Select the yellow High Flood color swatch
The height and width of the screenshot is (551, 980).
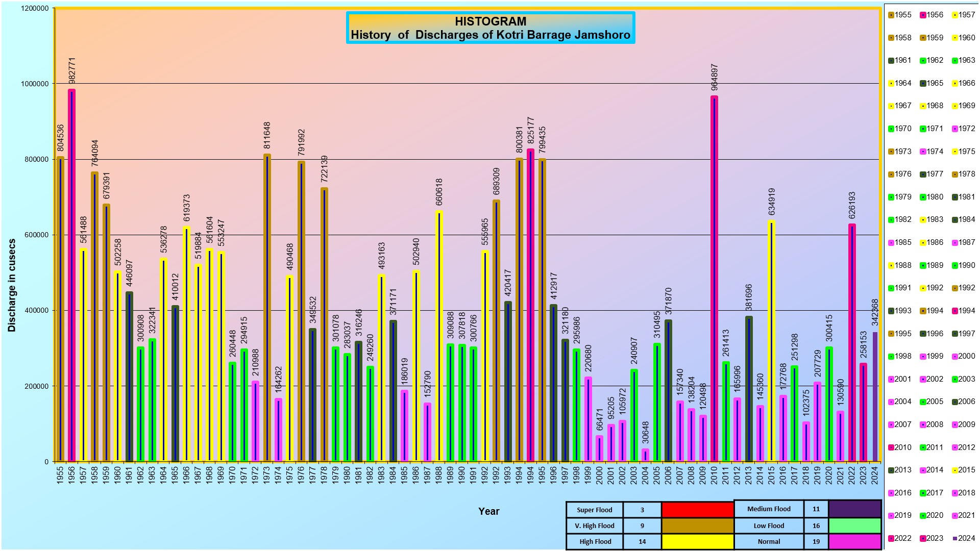697,541
